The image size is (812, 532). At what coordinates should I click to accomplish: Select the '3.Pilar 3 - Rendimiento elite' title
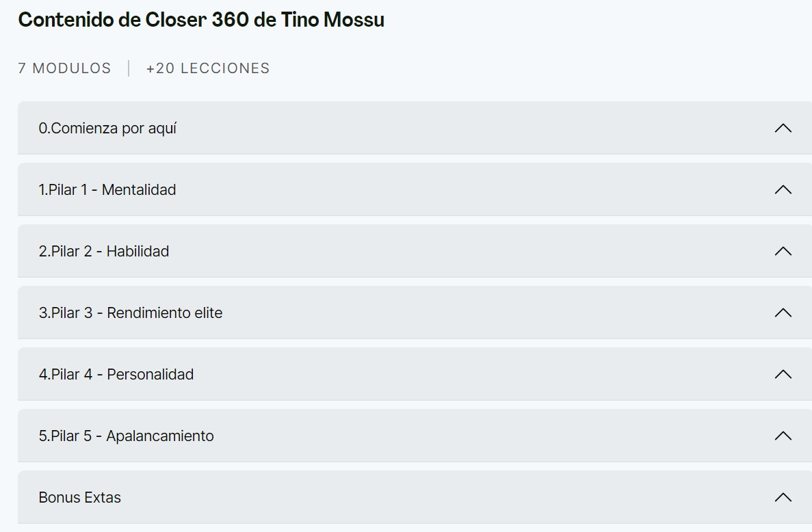[x=131, y=313]
